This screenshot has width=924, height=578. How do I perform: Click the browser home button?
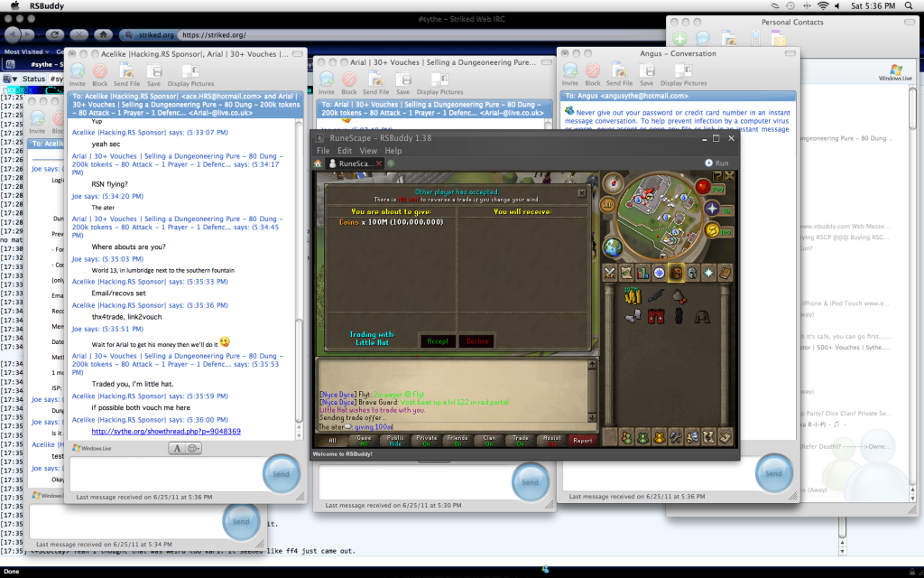click(103, 35)
